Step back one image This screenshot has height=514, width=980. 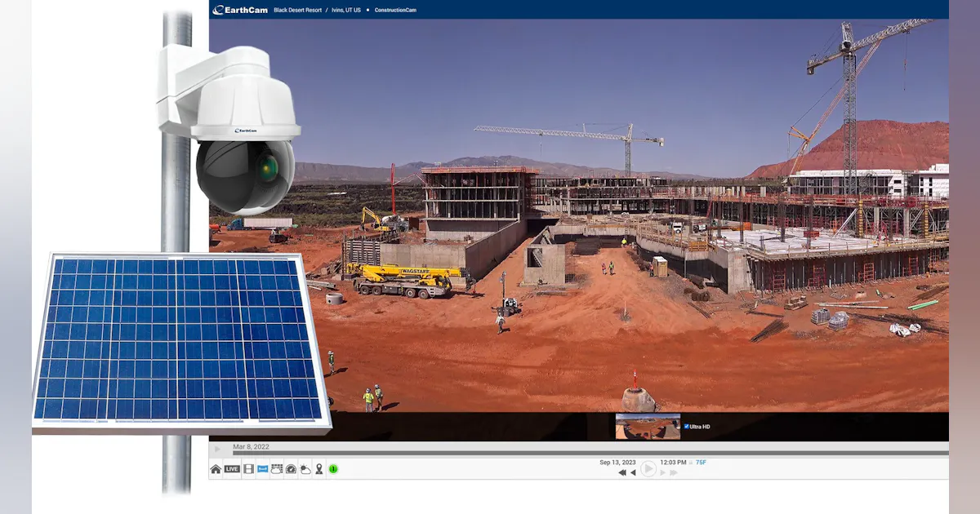tap(633, 473)
